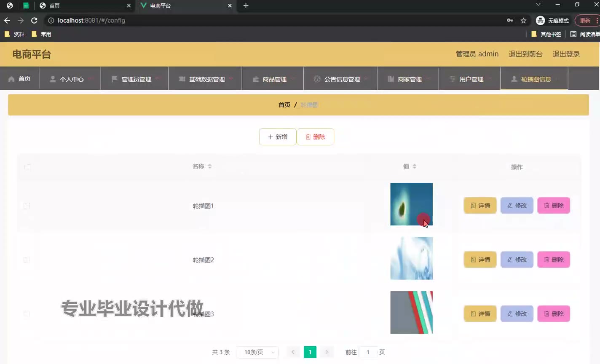
Task: Click the site info icon in address bar
Action: tap(51, 20)
